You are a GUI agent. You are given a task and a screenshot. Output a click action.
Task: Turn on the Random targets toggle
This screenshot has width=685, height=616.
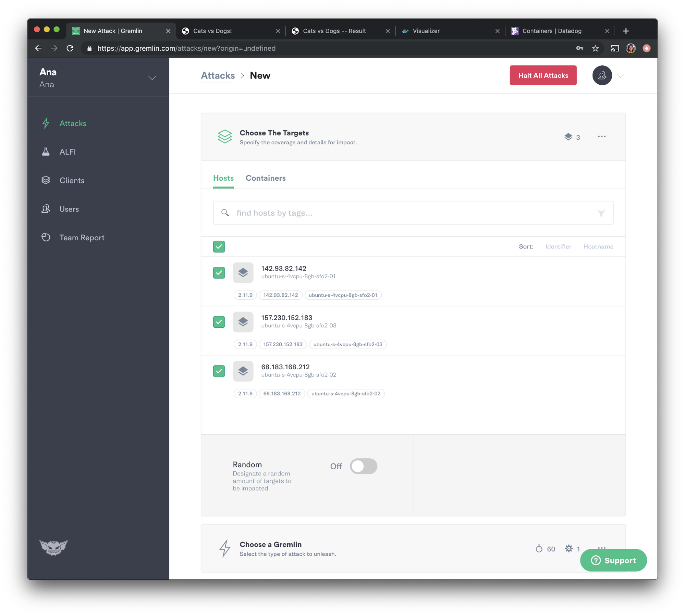[363, 466]
